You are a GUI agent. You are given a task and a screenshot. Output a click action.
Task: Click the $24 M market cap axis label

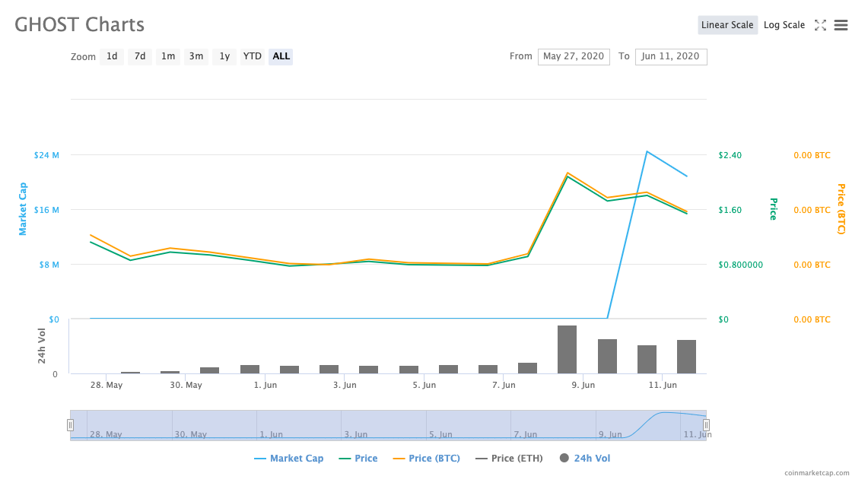click(x=46, y=155)
